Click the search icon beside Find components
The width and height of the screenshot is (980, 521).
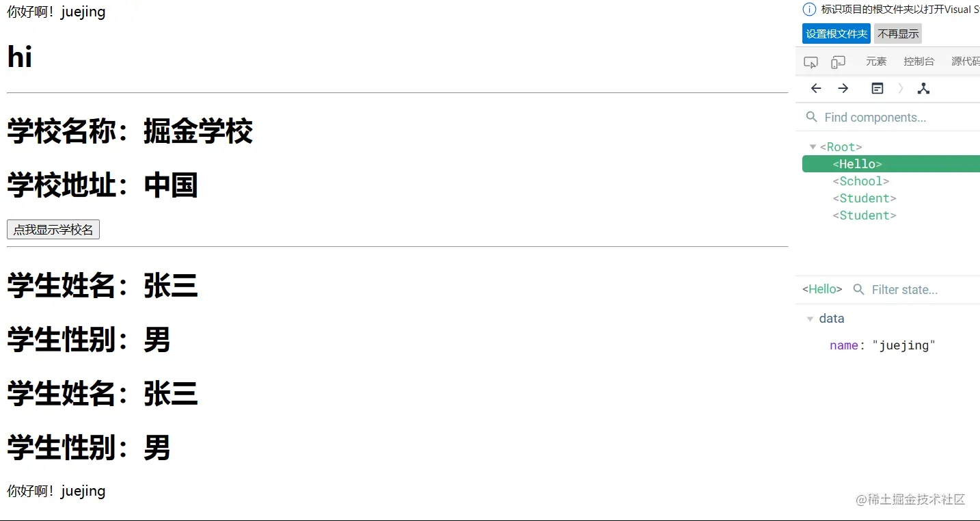point(812,117)
